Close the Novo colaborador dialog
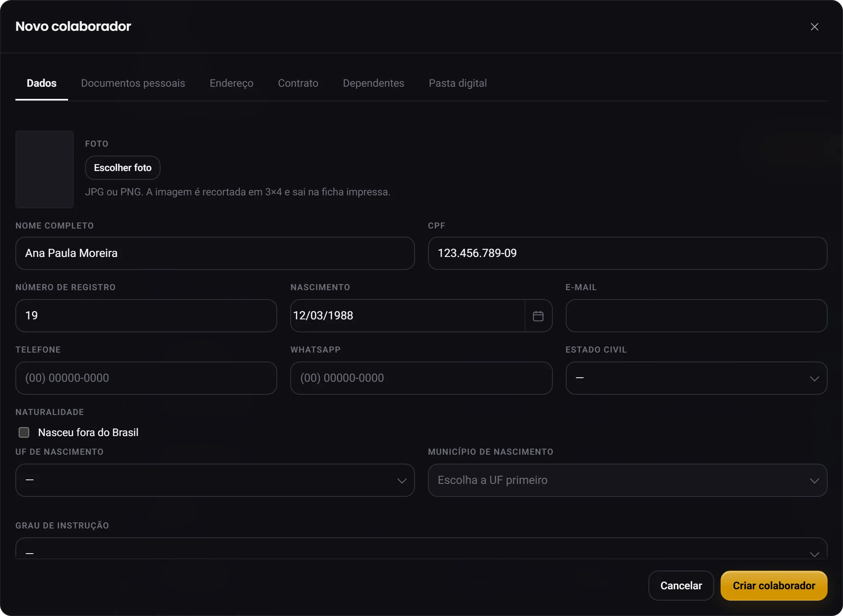 click(814, 27)
